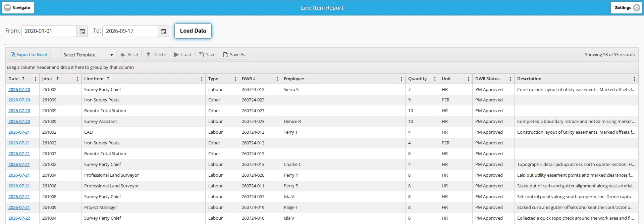Click the Terry T employee cell
This screenshot has width=644, height=224.
coord(343,132)
